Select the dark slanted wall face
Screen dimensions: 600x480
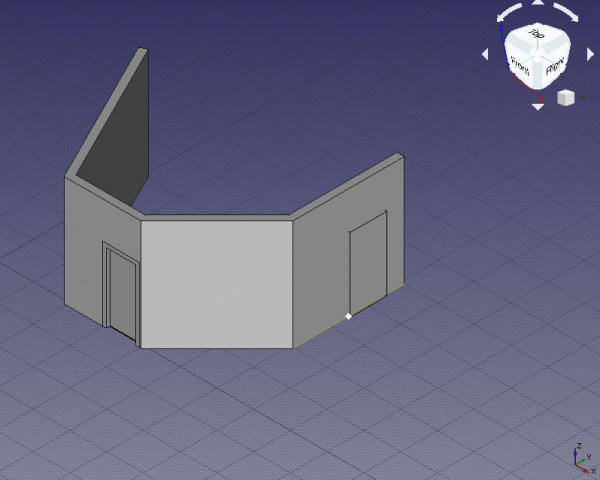[122, 134]
